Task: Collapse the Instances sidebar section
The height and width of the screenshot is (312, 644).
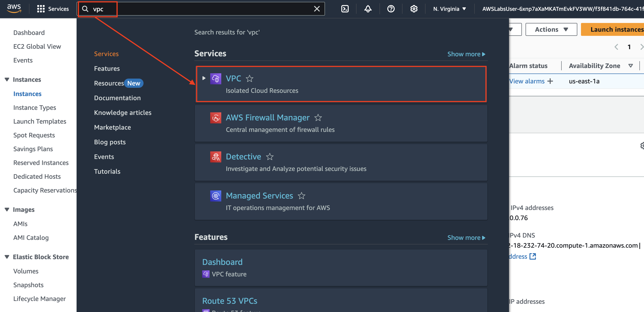Action: pyautogui.click(x=7, y=80)
